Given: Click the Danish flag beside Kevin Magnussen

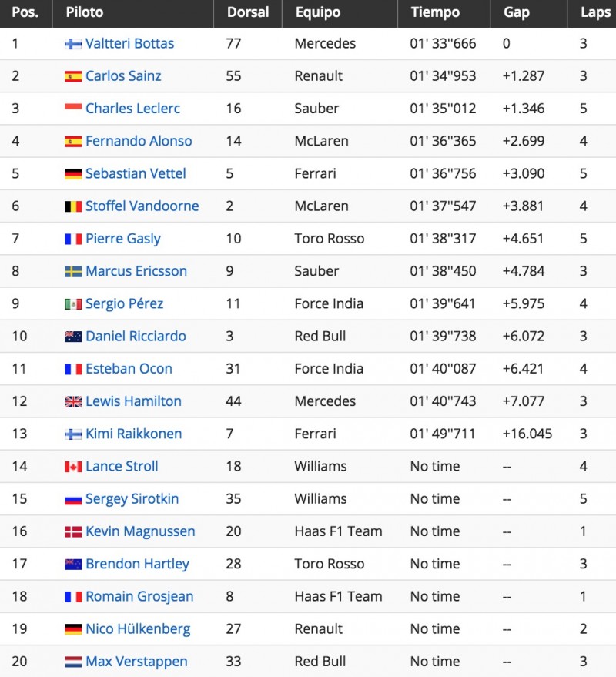Looking at the screenshot, I should point(73,531).
